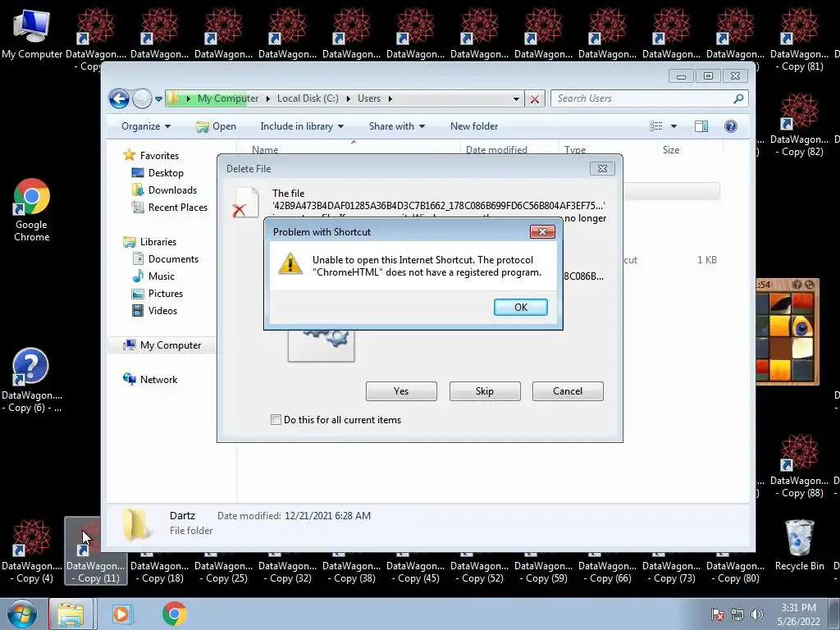Click Open in Explorer toolbar
840x630 pixels.
[x=217, y=126]
